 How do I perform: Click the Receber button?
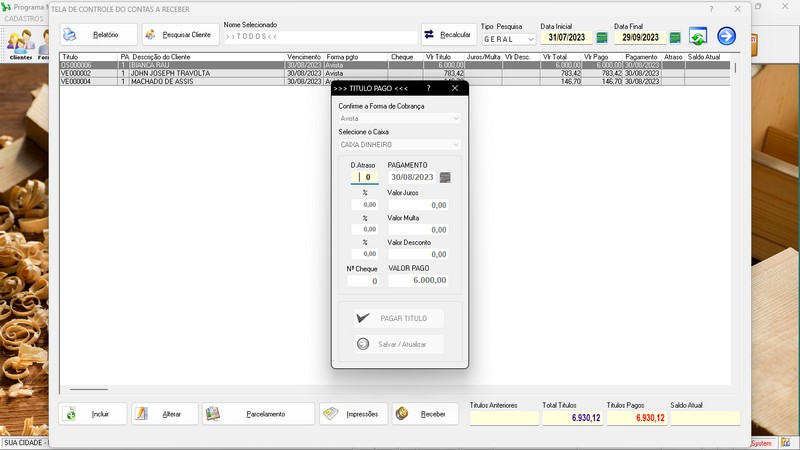point(425,414)
